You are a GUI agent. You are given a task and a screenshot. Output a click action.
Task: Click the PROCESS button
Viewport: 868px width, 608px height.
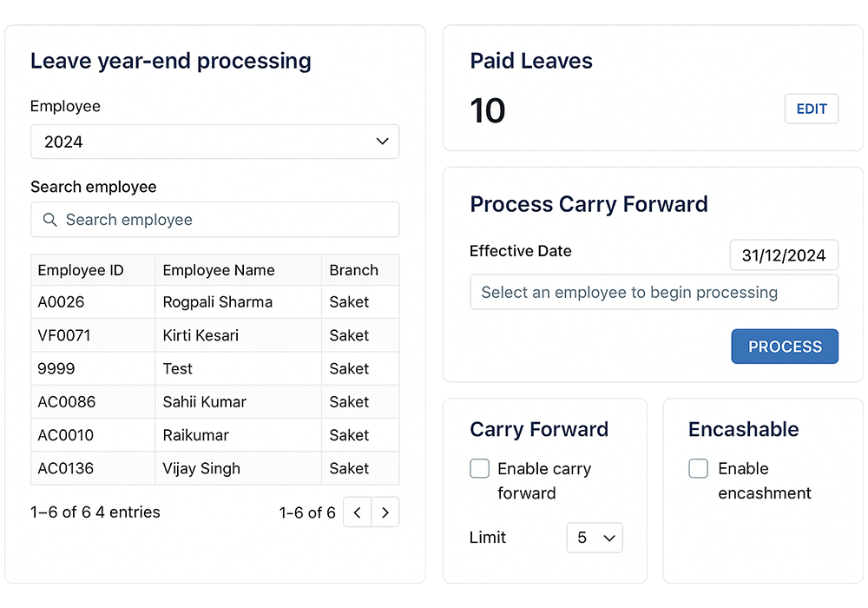[784, 346]
